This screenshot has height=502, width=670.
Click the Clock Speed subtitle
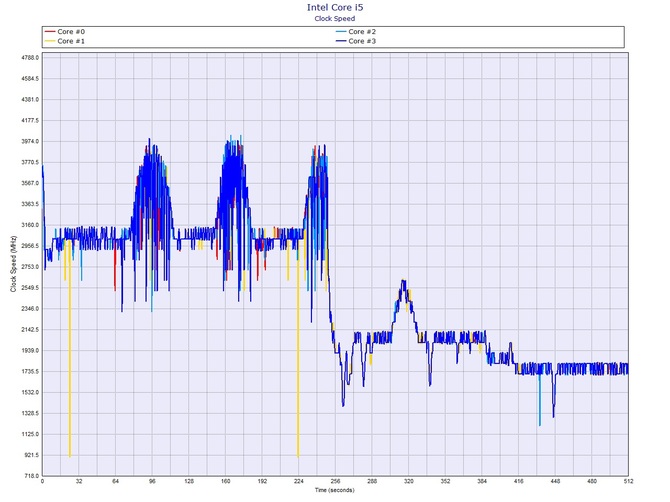pyautogui.click(x=335, y=18)
